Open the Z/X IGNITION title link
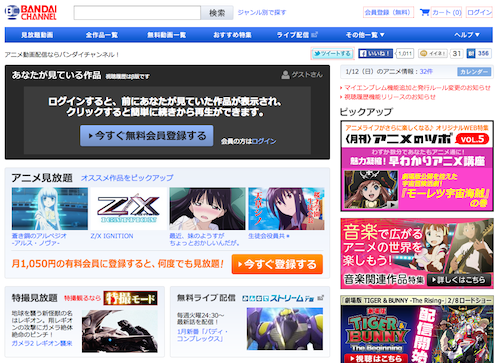Viewport: 500px width, 363px height. click(112, 236)
